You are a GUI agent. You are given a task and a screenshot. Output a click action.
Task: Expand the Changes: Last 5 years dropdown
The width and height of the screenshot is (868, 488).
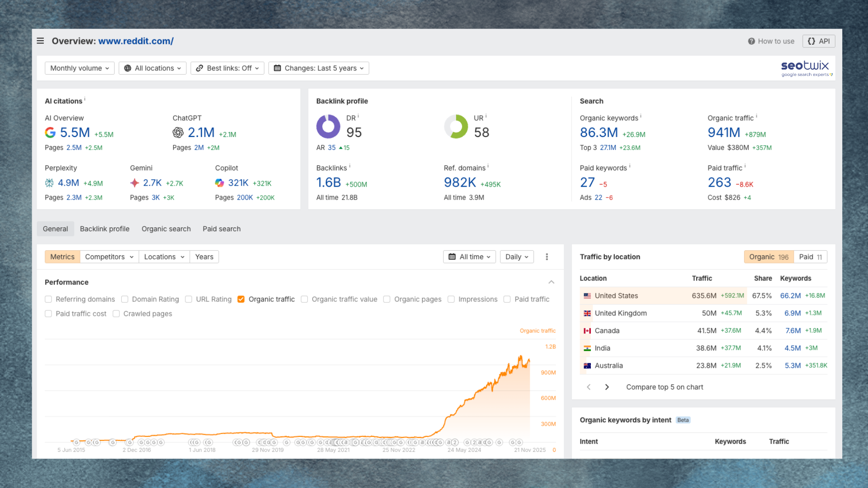coord(319,68)
